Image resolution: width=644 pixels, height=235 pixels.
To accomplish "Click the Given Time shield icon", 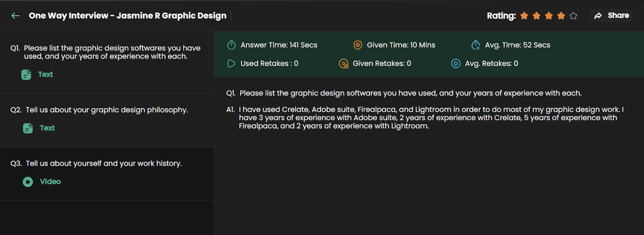I will pos(358,45).
